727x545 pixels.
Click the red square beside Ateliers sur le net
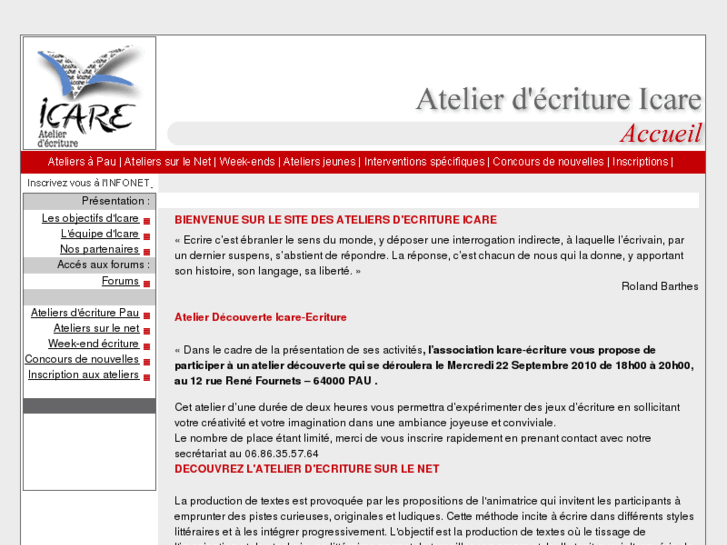click(147, 331)
